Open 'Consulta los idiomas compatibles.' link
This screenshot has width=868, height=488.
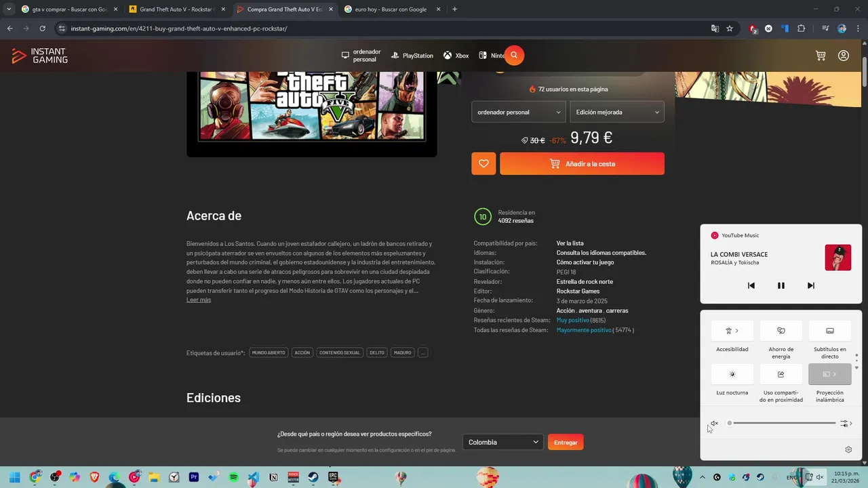pos(601,253)
